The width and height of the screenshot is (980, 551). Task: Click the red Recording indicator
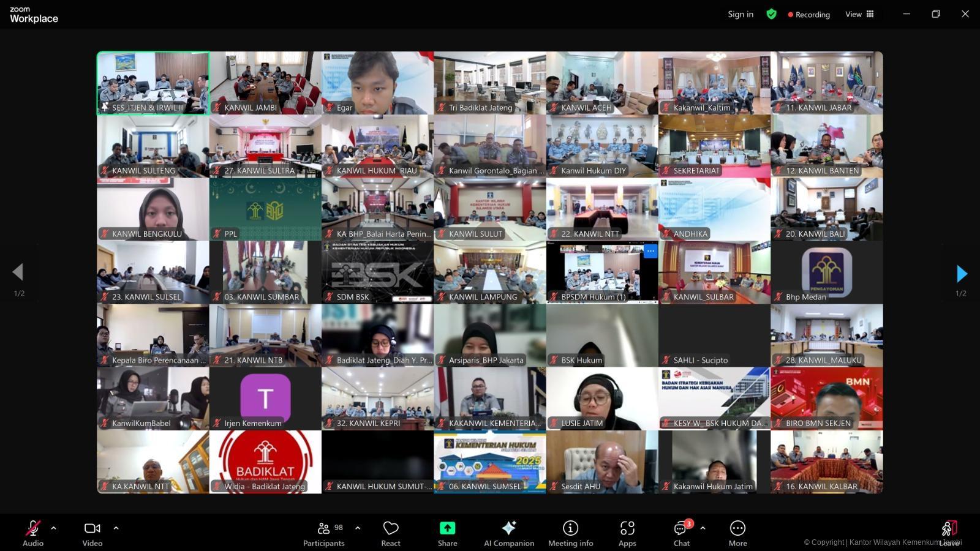(809, 15)
